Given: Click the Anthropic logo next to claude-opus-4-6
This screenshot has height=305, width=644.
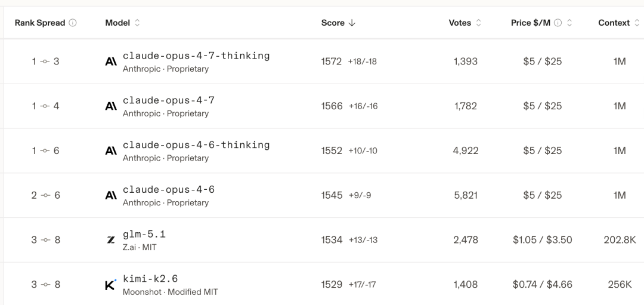Looking at the screenshot, I should [111, 196].
